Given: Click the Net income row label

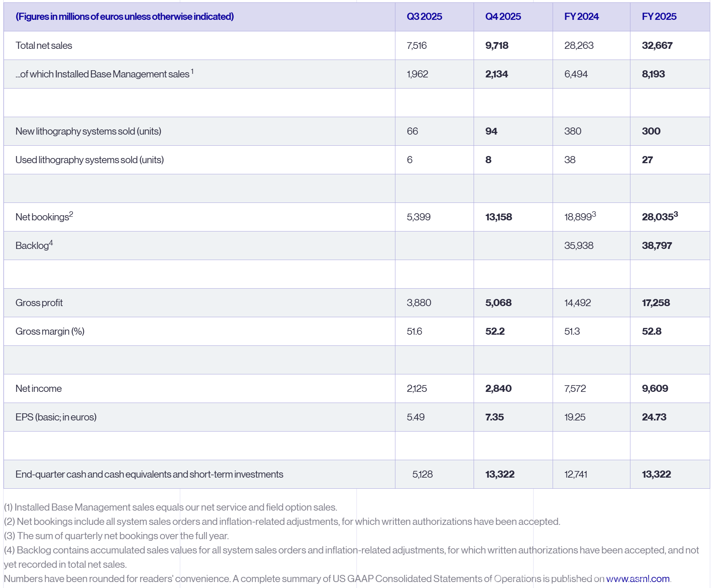Looking at the screenshot, I should [39, 389].
